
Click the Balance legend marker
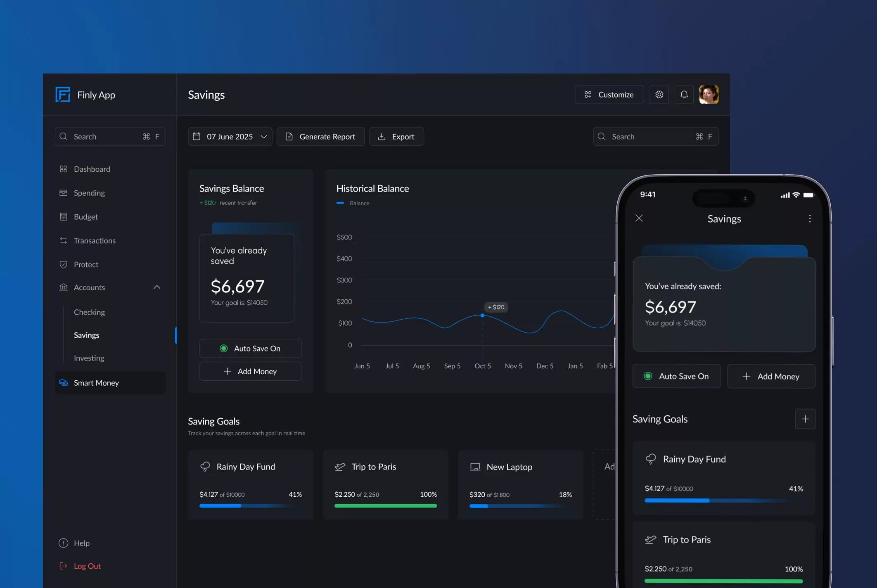(340, 203)
